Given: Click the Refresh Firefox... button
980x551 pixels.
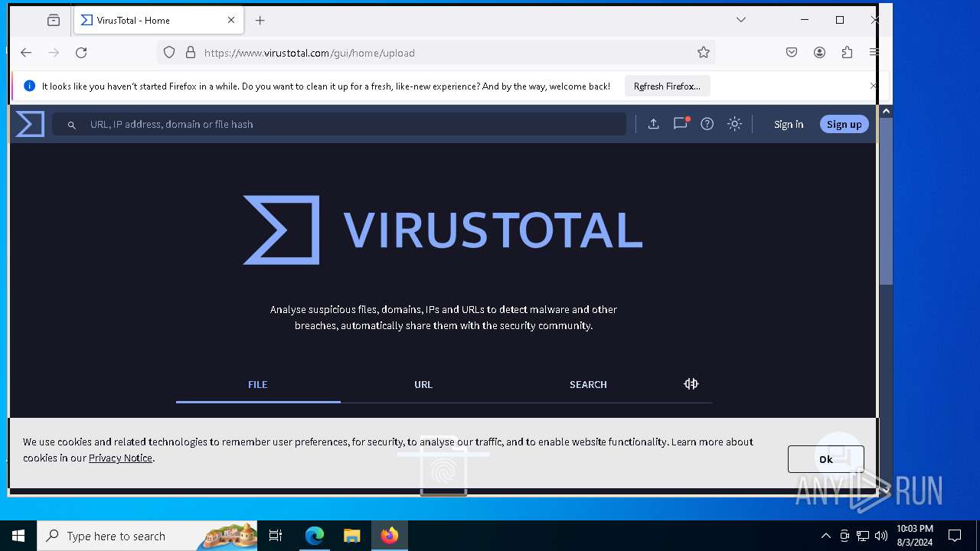Looking at the screenshot, I should point(667,86).
